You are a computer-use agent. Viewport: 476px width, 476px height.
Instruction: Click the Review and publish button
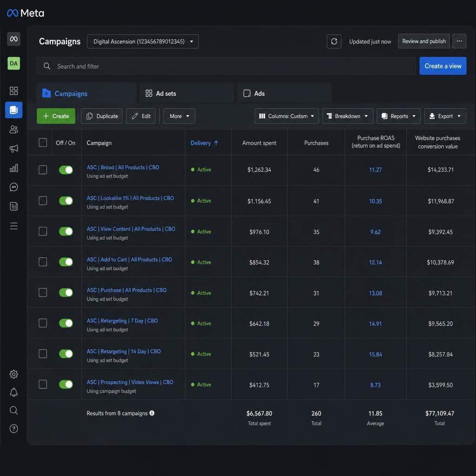pyautogui.click(x=424, y=41)
